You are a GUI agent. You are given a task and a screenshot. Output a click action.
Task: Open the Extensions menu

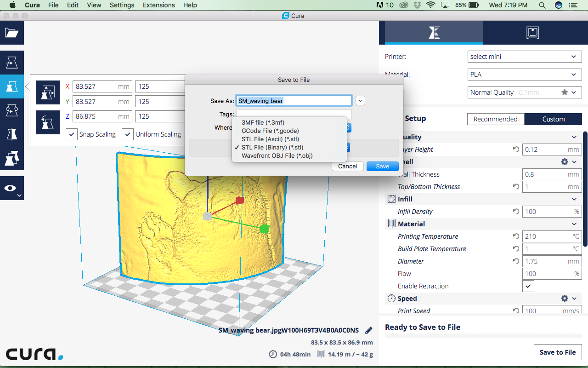[x=158, y=5]
